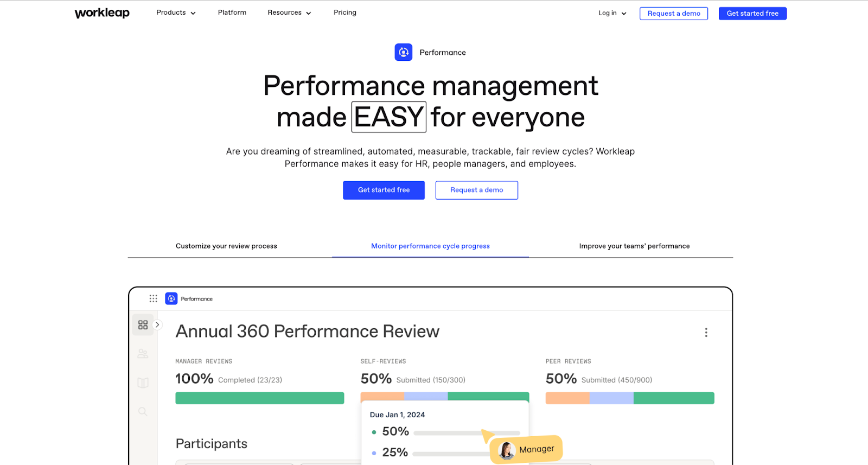The image size is (868, 465).
Task: Click the Completed (23/23) text
Action: tap(250, 380)
